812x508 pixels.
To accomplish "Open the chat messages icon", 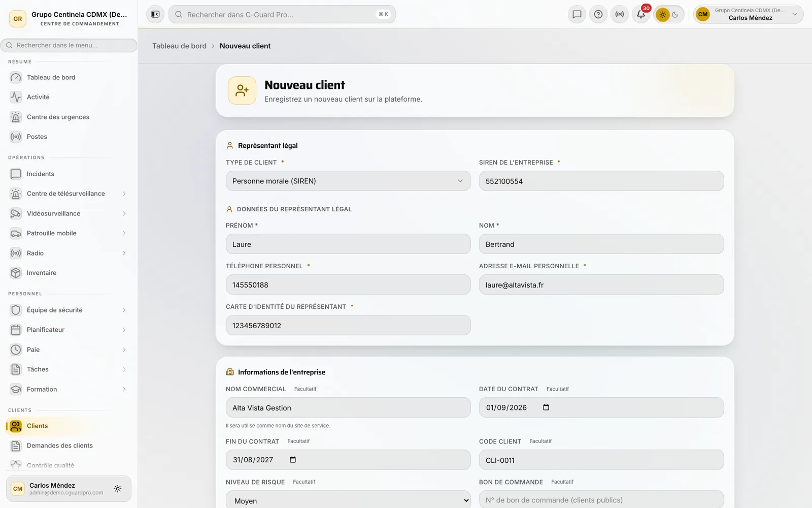I will click(577, 14).
